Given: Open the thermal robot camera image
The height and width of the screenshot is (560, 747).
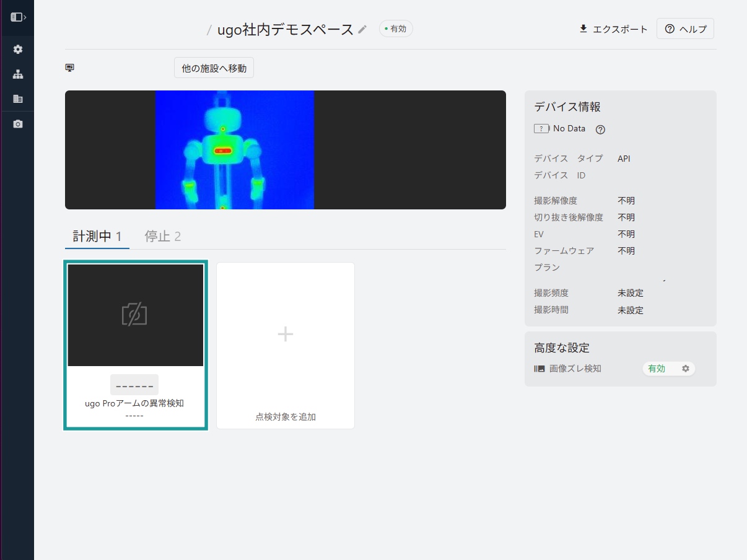Looking at the screenshot, I should [235, 150].
